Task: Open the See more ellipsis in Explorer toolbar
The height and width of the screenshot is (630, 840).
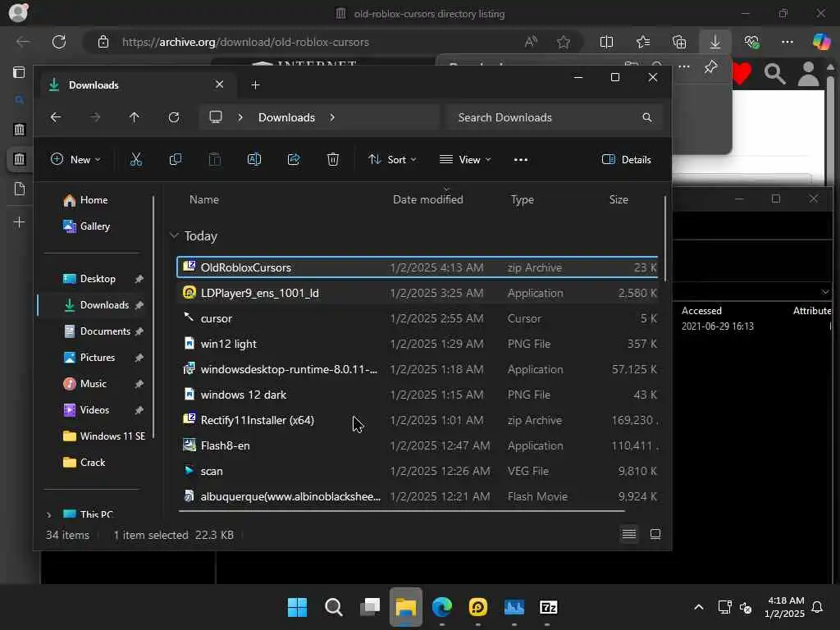Action: point(521,160)
